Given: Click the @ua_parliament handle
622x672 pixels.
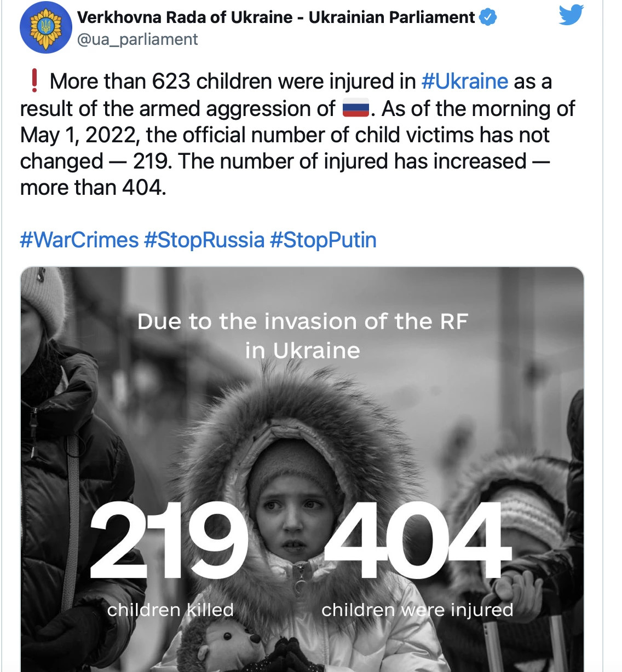Looking at the screenshot, I should (137, 39).
